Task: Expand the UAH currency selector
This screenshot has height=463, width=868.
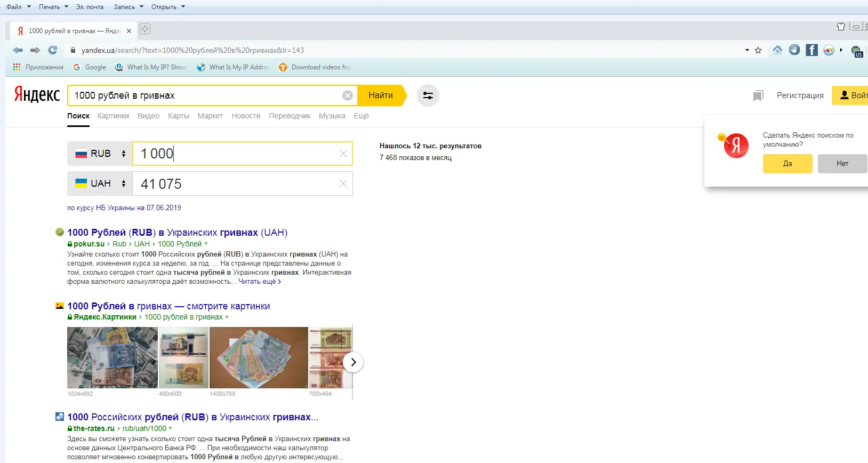Action: pos(100,183)
